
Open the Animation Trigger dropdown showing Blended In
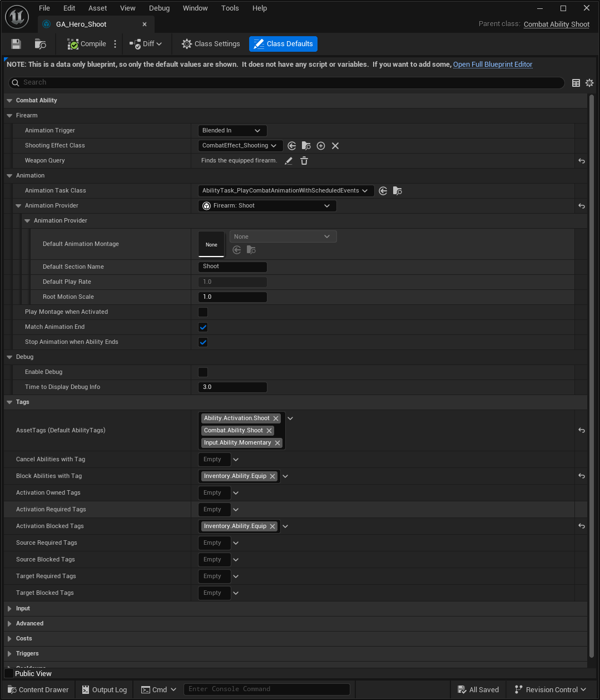click(x=232, y=131)
